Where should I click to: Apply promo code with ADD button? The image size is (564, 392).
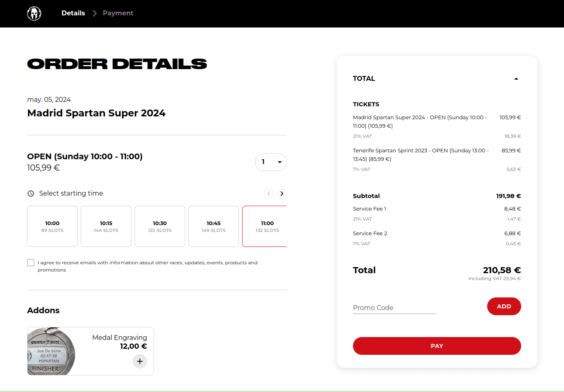pos(504,306)
